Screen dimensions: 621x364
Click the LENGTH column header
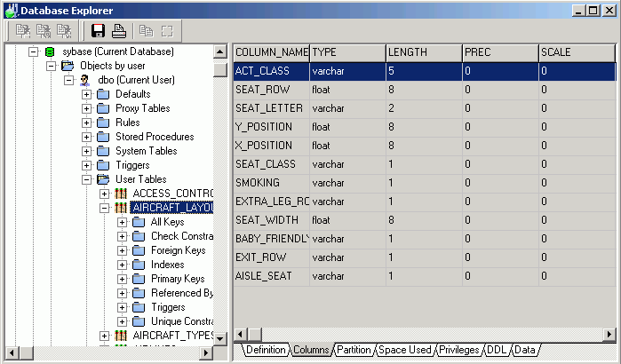point(424,52)
